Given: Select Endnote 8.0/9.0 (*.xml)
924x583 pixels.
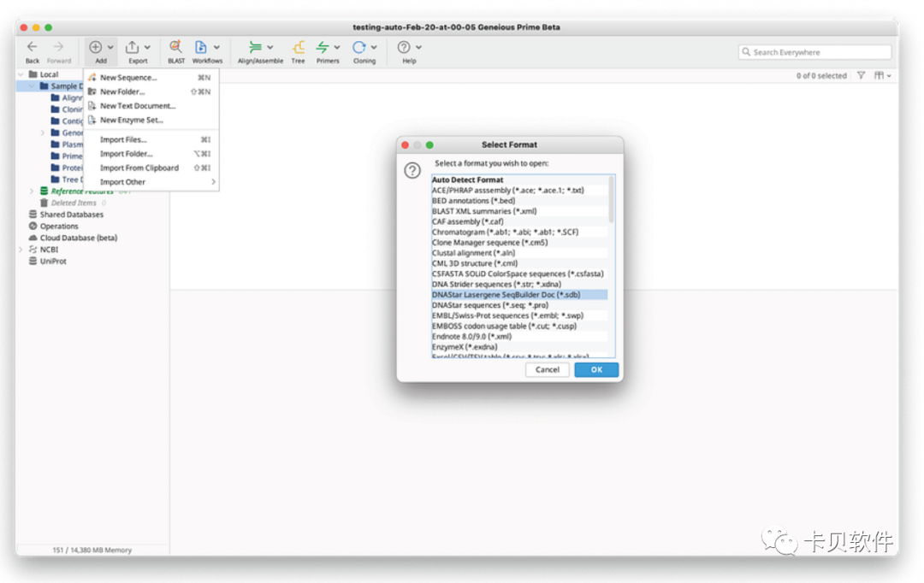Looking at the screenshot, I should coord(519,336).
